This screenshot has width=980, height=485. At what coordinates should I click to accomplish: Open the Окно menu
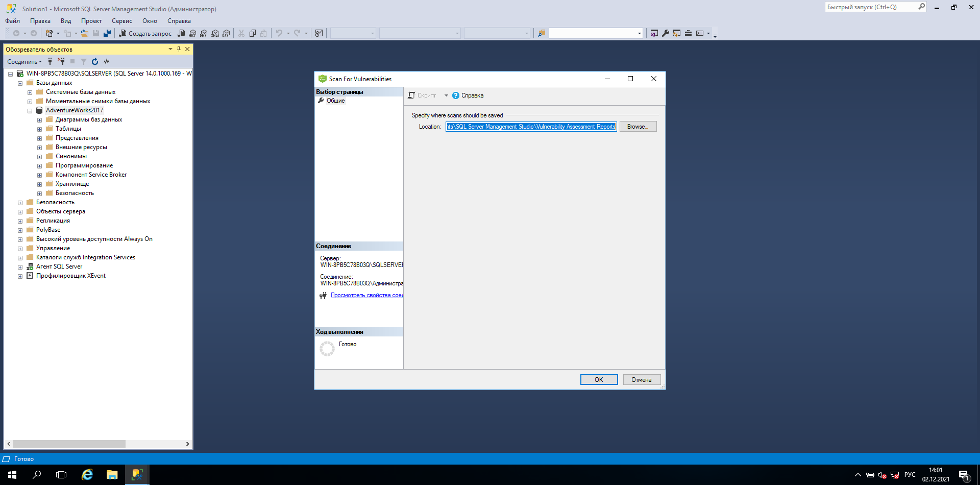pyautogui.click(x=150, y=21)
